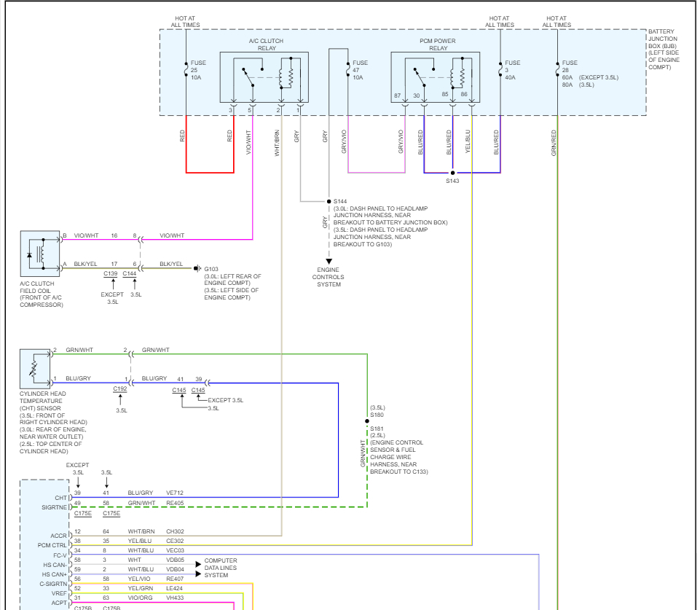Select the A/C clutch field coil symbol
Screen dimensions: 700x610
click(40, 254)
